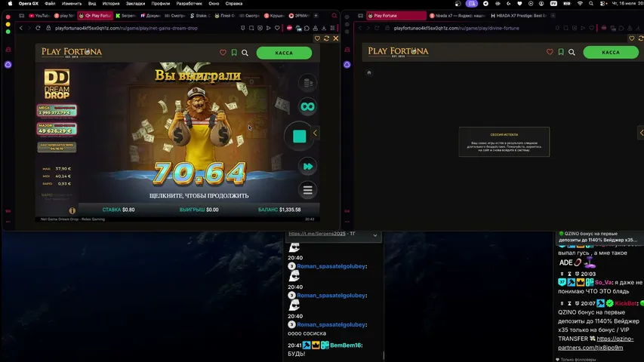The image size is (644, 362).
Task: Open the t.me/Serpens2025 link
Action: (316, 234)
